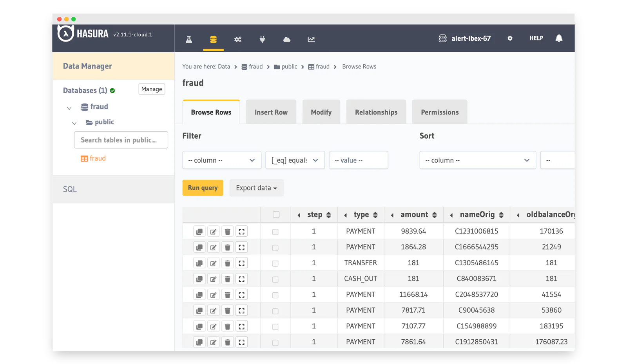
Task: Switch to the Permissions tab
Action: (440, 112)
